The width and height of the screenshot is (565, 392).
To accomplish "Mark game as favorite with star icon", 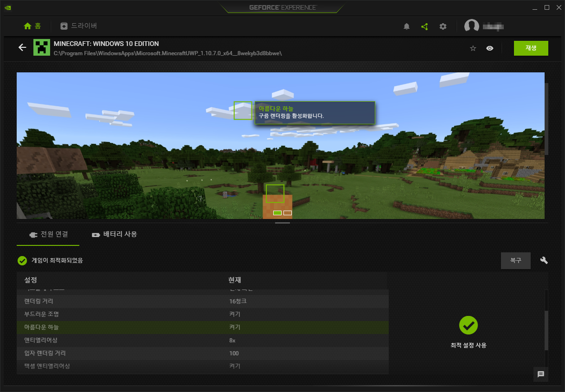I will tap(473, 48).
